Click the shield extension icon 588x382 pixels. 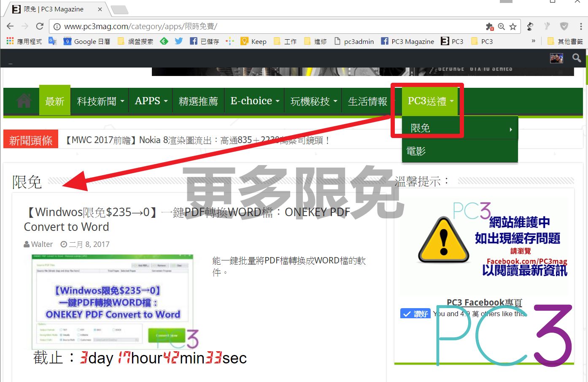pyautogui.click(x=564, y=27)
